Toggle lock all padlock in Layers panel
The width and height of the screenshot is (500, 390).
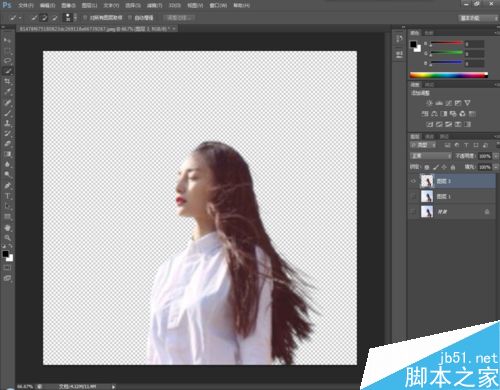pyautogui.click(x=453, y=167)
